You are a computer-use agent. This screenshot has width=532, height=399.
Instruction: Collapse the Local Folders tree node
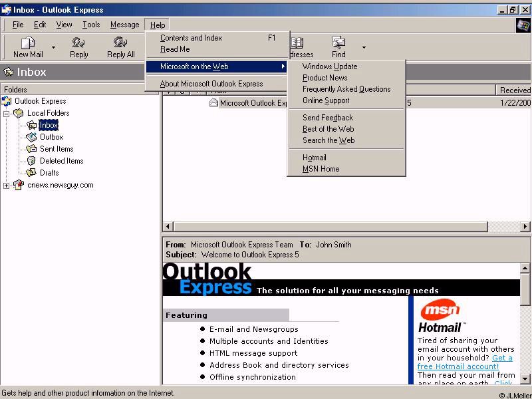(7, 114)
